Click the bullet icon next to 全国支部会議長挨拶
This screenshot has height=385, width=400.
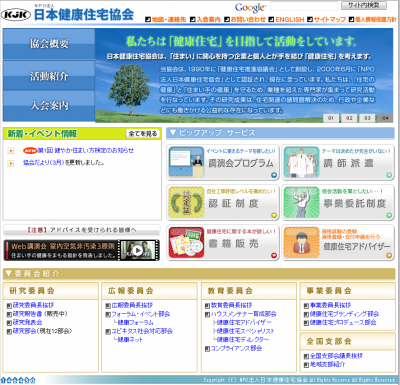306,356
